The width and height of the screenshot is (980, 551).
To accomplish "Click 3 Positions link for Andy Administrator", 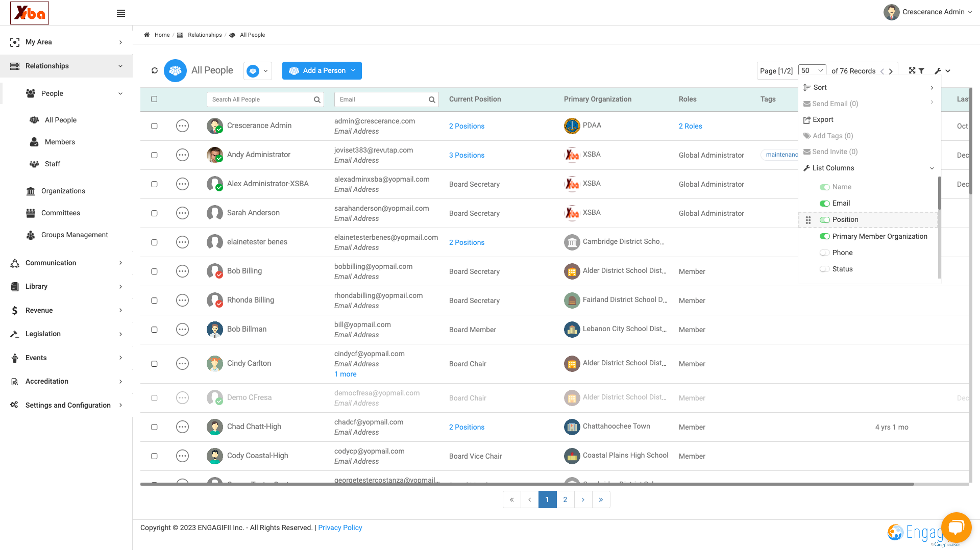I will click(x=467, y=155).
